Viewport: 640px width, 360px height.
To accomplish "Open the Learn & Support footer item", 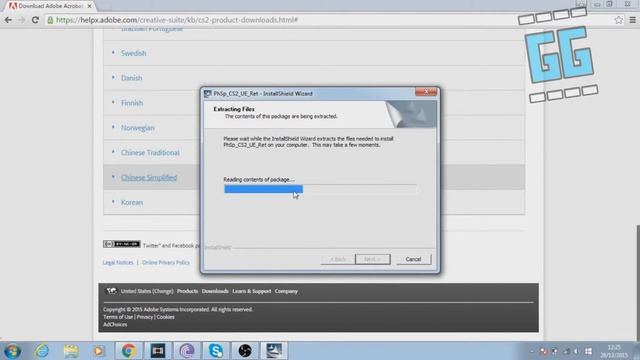I will click(x=251, y=291).
